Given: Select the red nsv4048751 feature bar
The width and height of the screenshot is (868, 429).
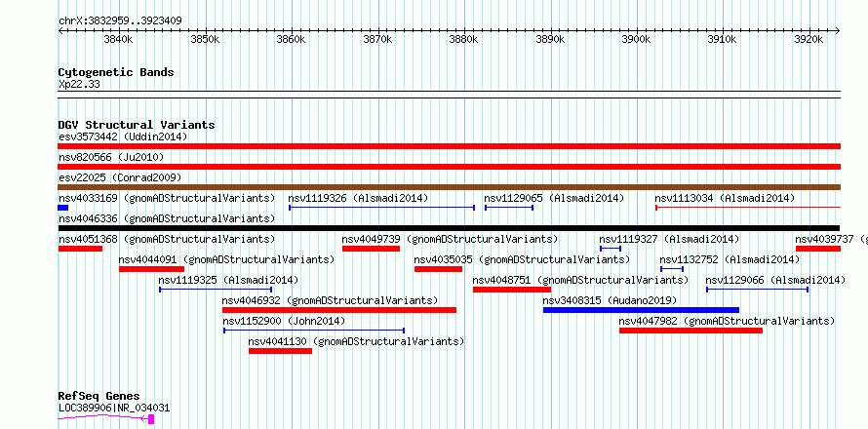Looking at the screenshot, I should (512, 290).
